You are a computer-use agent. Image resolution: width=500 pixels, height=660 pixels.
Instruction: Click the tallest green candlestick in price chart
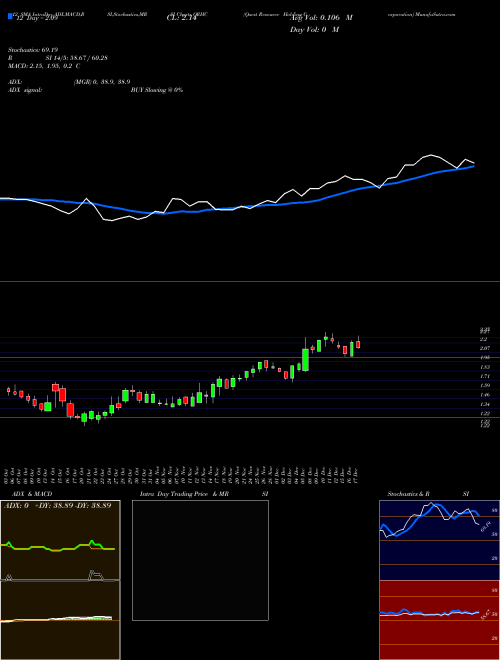(306, 359)
